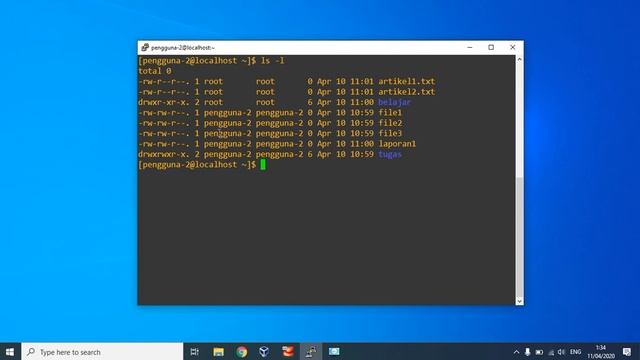Click the active PuTTY taskbar icon
Screen dimensions: 640x360
pos(311,351)
